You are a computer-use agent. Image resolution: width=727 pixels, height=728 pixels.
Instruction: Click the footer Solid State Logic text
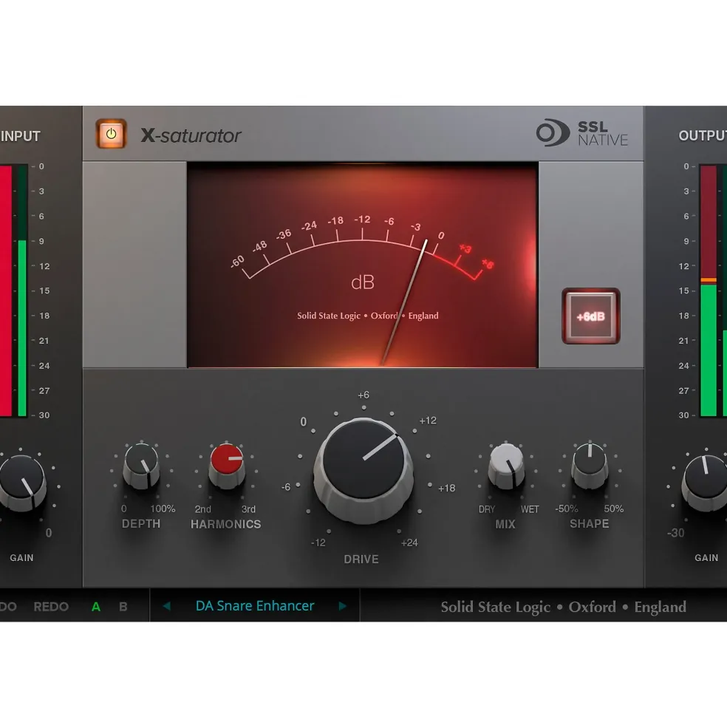(x=563, y=607)
